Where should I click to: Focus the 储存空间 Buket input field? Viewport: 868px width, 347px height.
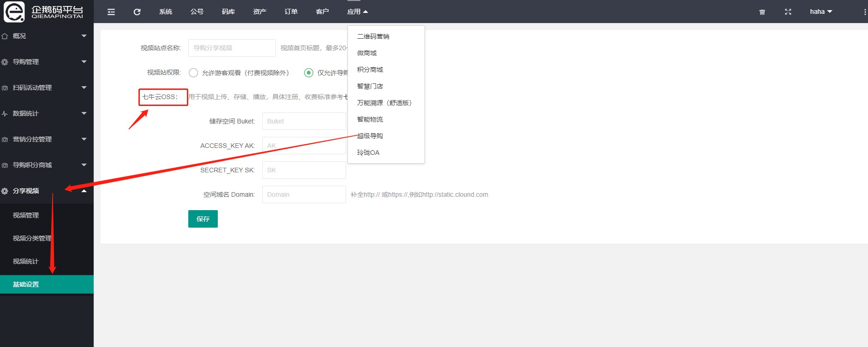(304, 121)
